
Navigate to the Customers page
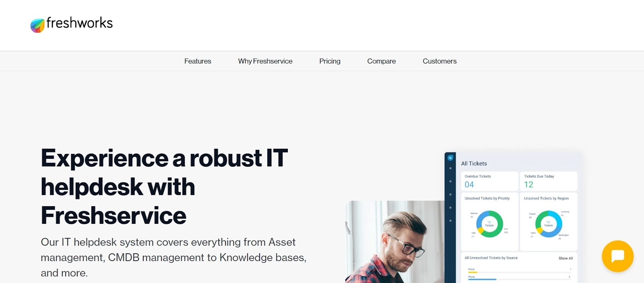(x=440, y=61)
